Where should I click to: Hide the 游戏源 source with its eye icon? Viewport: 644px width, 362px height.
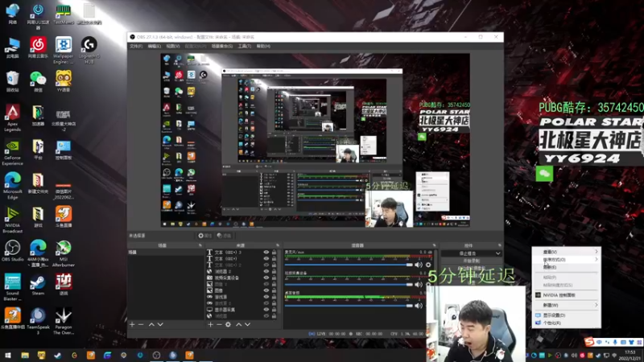click(x=266, y=297)
